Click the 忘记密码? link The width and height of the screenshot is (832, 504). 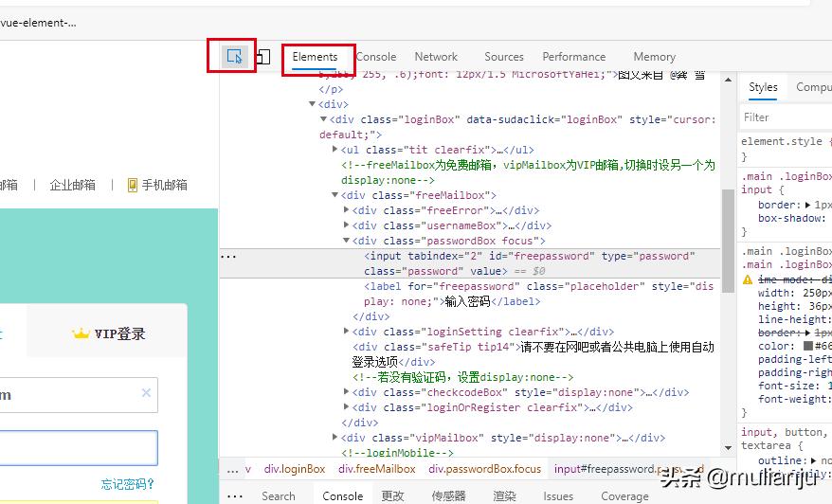click(127, 484)
